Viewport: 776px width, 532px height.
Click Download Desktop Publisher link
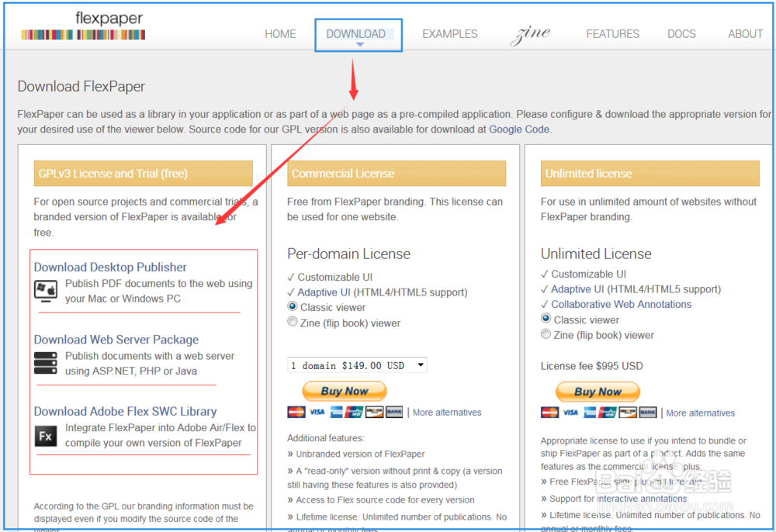coord(110,267)
